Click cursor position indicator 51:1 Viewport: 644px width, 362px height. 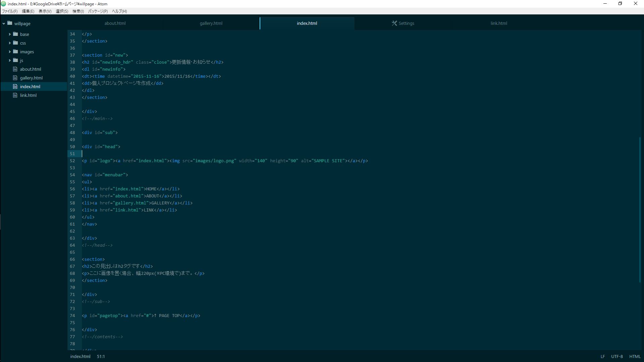[101, 356]
